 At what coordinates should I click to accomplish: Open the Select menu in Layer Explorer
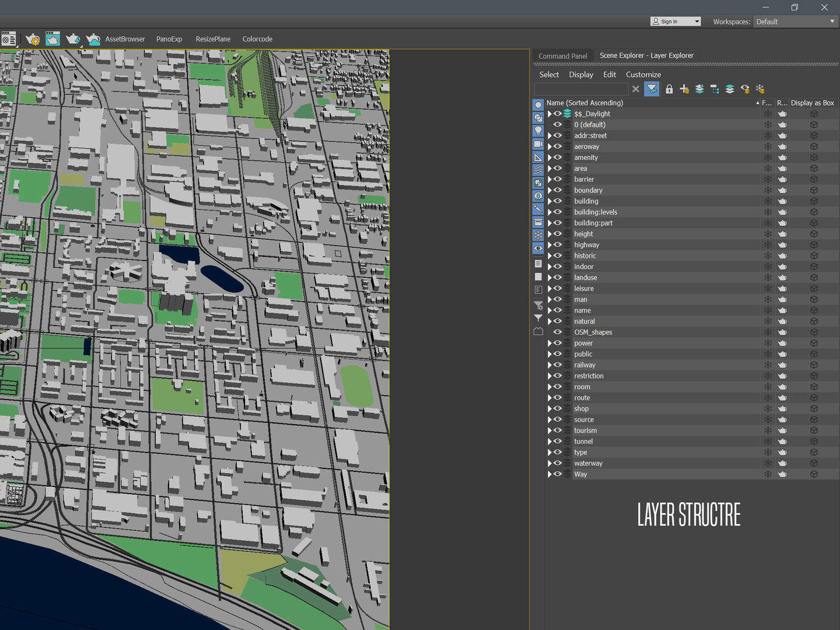(x=549, y=75)
